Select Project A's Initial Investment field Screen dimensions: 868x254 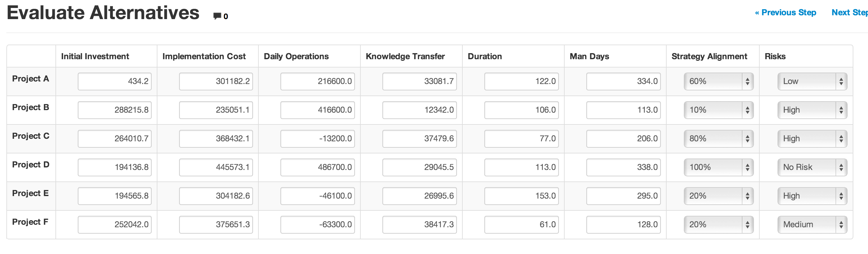pos(115,81)
